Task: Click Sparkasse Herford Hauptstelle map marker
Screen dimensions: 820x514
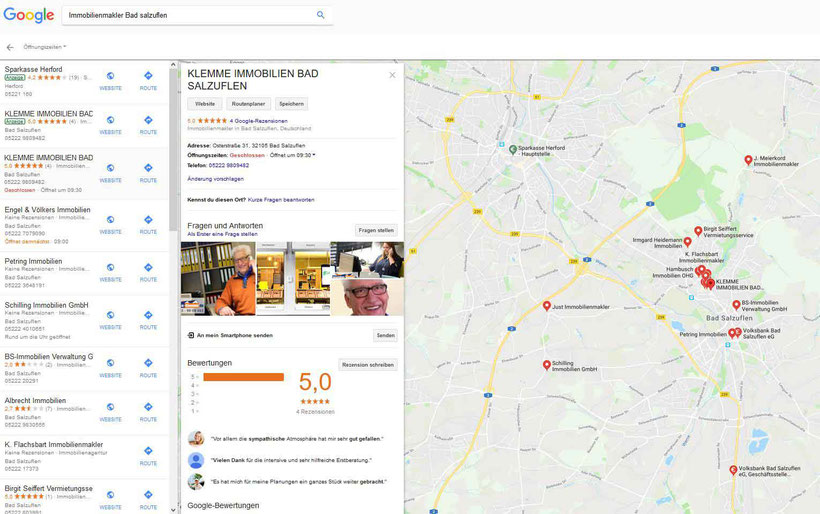Action: (x=513, y=150)
